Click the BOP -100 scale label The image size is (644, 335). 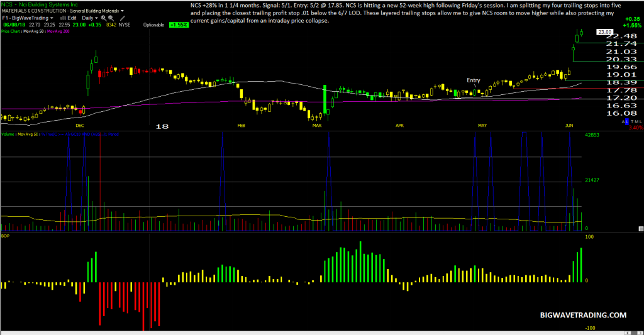[x=590, y=328]
